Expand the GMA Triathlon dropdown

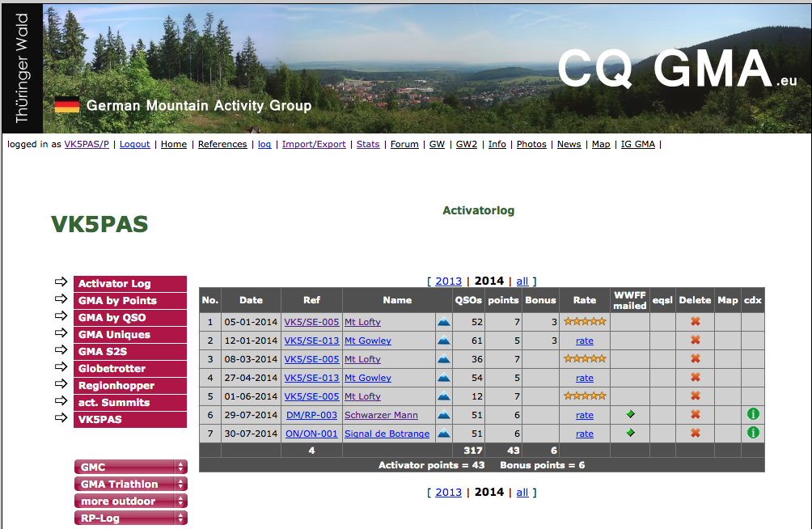pos(131,484)
